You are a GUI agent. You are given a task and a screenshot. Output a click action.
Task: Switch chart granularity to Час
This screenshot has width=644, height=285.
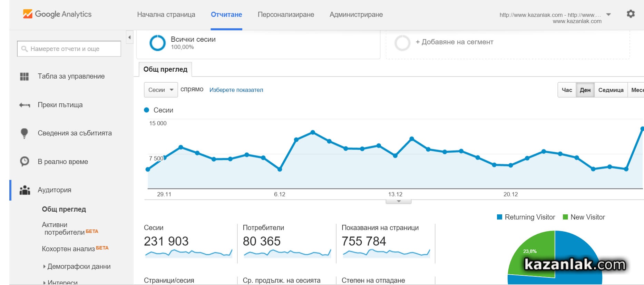coord(567,90)
